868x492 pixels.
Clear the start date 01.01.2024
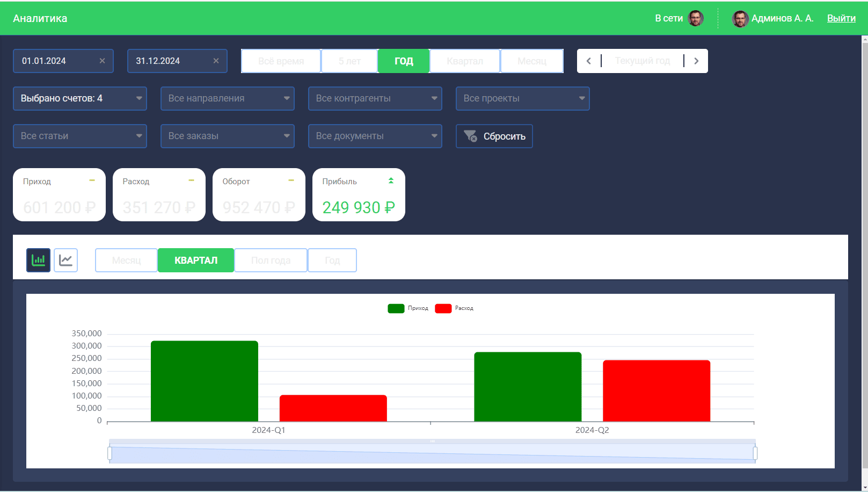[102, 61]
